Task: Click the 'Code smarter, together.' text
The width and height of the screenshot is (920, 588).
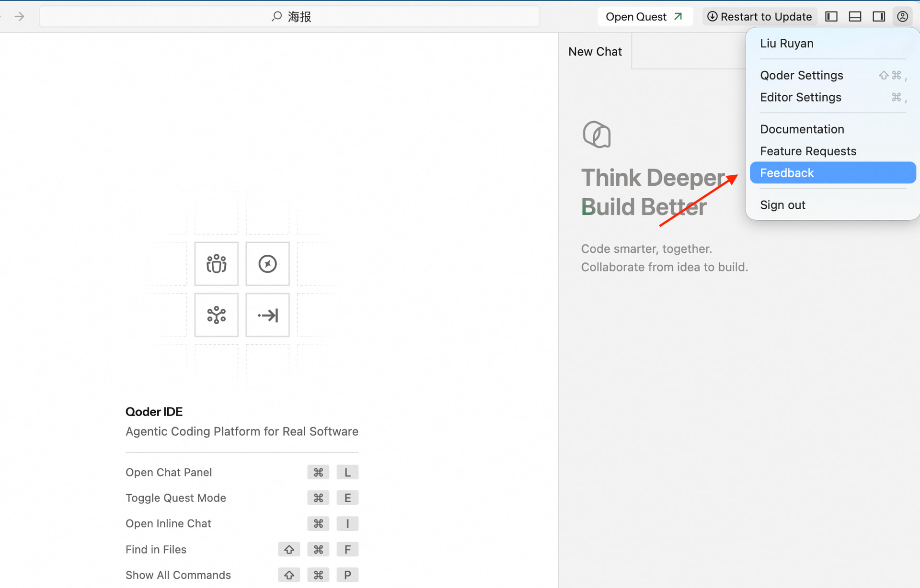Action: (646, 249)
